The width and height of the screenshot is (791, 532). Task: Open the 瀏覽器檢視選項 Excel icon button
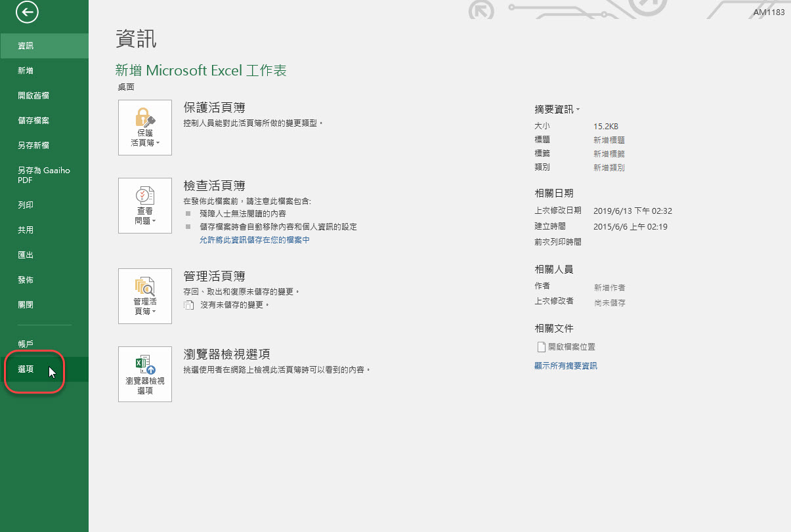point(145,374)
